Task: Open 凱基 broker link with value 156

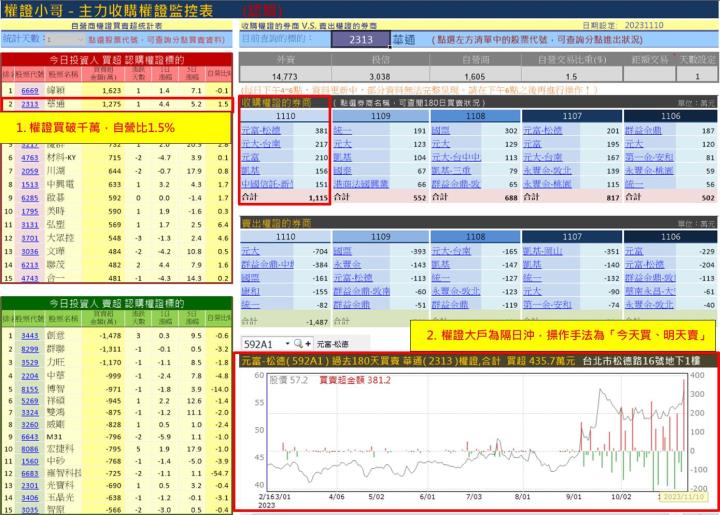Action: click(251, 170)
